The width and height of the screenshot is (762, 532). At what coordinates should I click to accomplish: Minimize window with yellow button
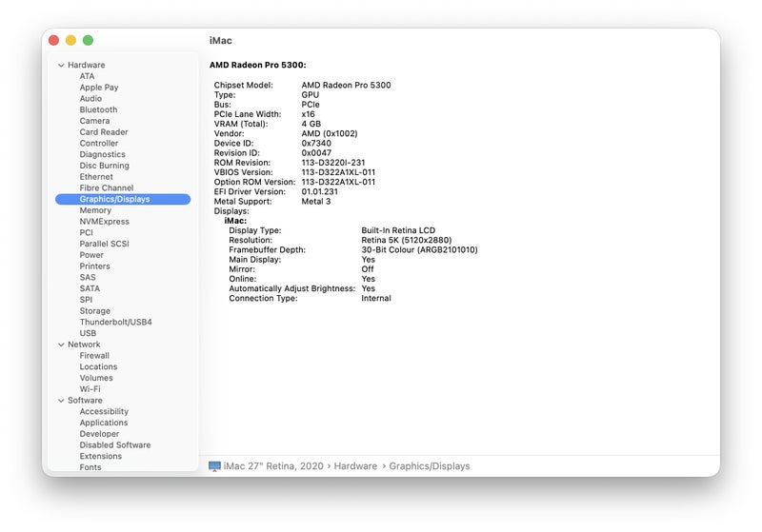coord(70,40)
